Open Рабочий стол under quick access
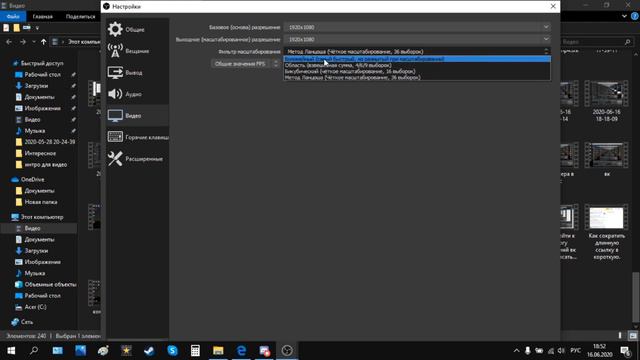640x360 pixels. (38, 75)
